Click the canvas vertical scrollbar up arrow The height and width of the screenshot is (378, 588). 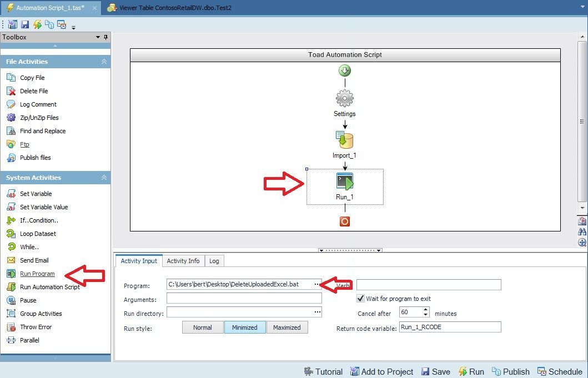[x=582, y=37]
